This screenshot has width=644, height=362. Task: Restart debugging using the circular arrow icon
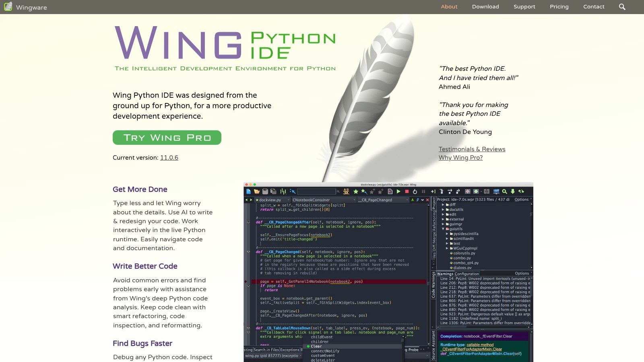(415, 191)
